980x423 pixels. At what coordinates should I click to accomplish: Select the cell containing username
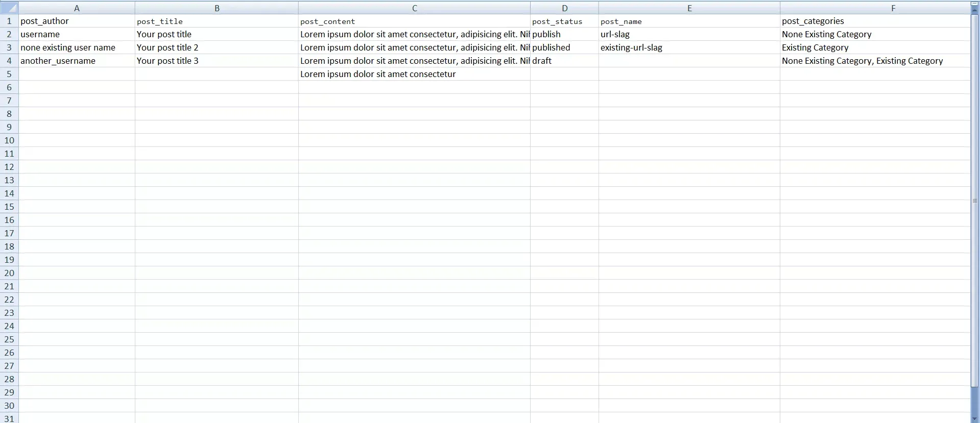click(x=77, y=34)
